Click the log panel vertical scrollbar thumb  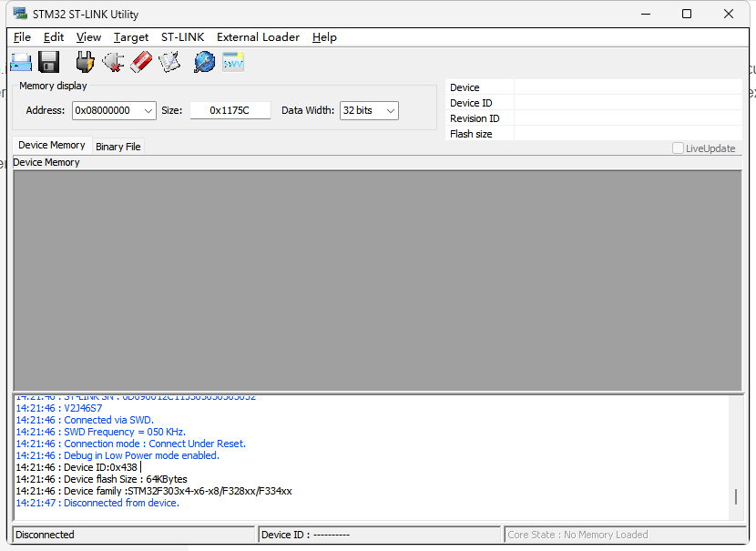[x=736, y=496]
